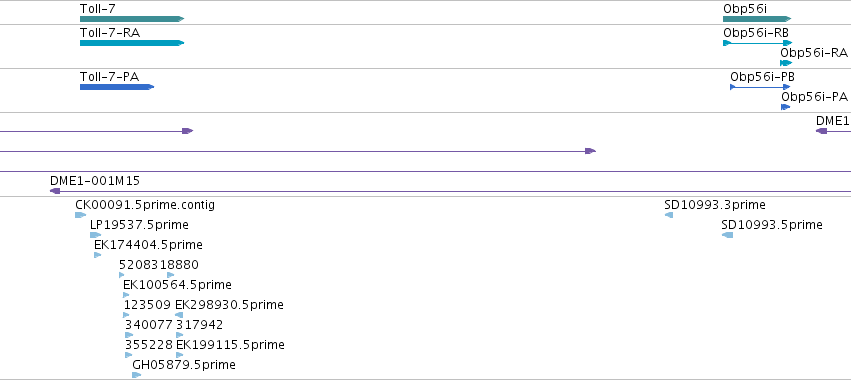Viewport: 851px width, 380px height.
Task: Click the EK174404.5prime EST arrow
Action: coord(98,255)
